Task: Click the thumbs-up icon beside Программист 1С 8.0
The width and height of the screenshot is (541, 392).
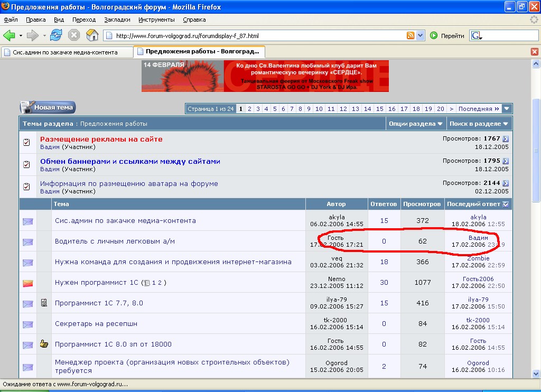Action: coord(44,344)
